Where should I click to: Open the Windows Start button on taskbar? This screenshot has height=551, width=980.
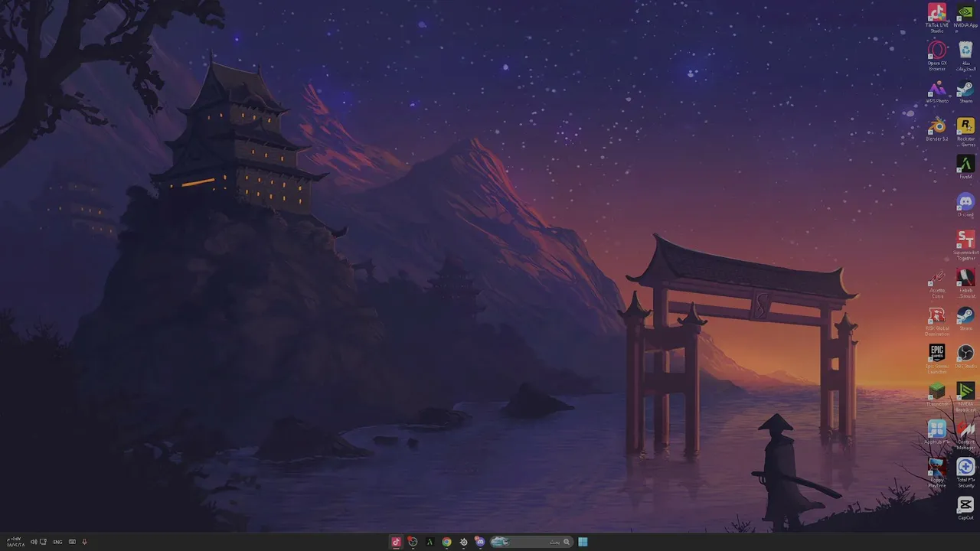click(x=583, y=542)
